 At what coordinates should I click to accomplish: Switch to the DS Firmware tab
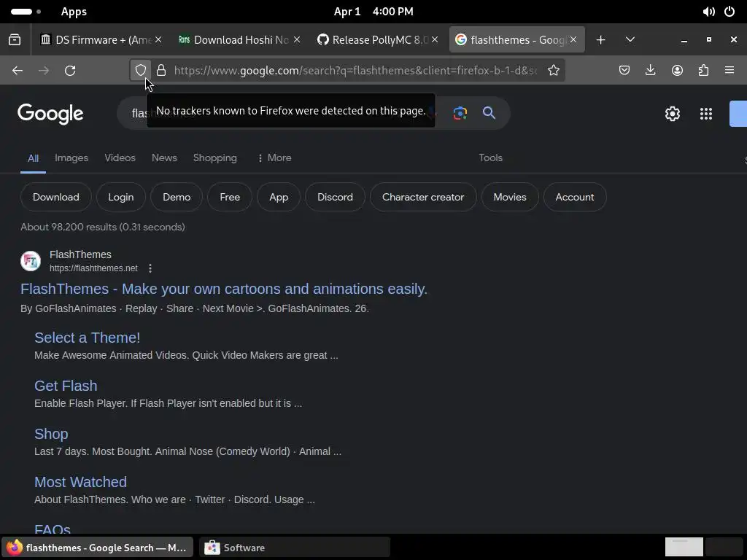pos(100,40)
